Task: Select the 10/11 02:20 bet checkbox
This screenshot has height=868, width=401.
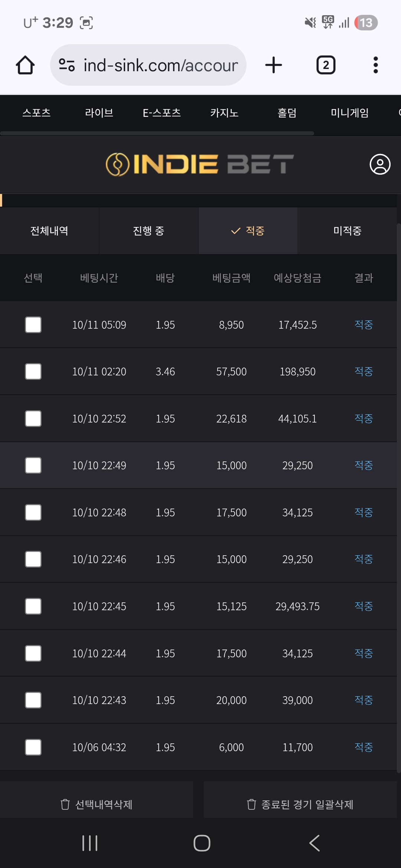Action: click(x=33, y=372)
